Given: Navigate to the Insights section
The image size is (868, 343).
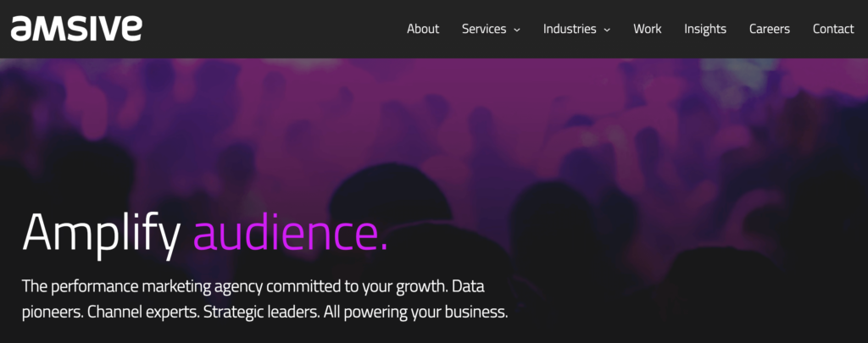Looking at the screenshot, I should click(x=705, y=29).
